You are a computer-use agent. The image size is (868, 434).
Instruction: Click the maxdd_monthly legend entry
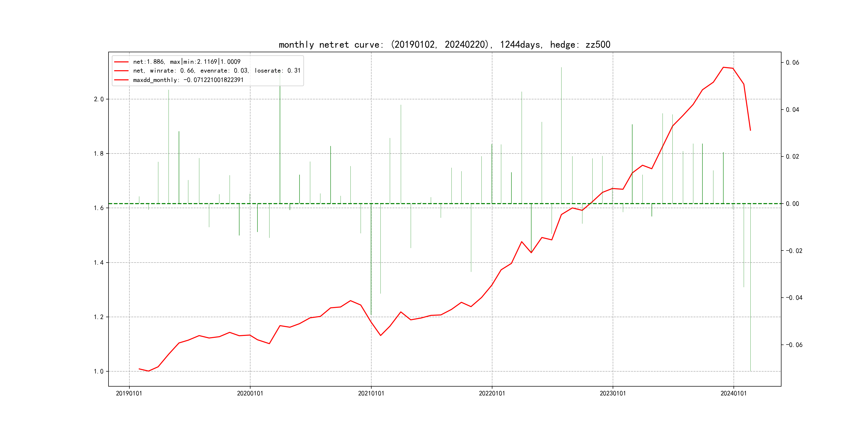pos(188,80)
